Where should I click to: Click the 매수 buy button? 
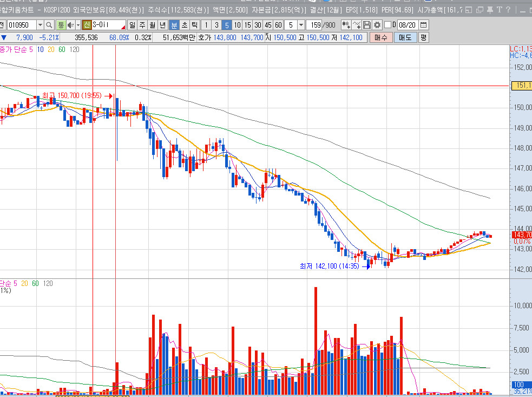coord(380,37)
